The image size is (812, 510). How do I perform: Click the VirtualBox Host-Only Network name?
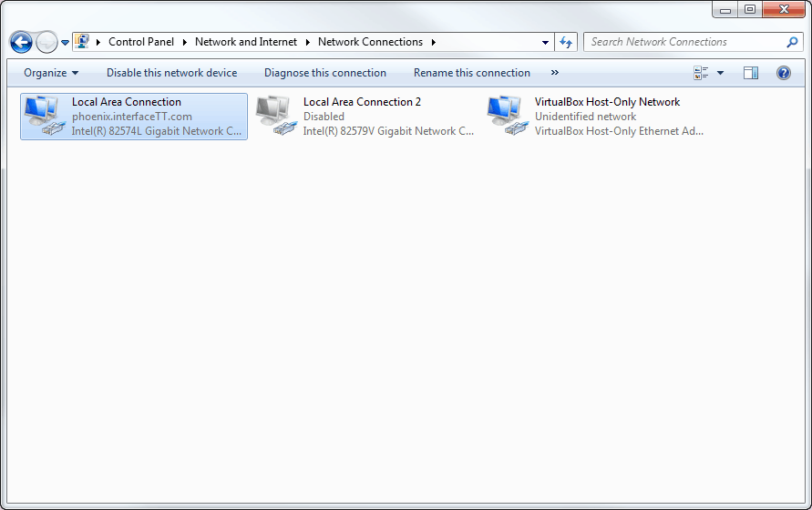[607, 102]
